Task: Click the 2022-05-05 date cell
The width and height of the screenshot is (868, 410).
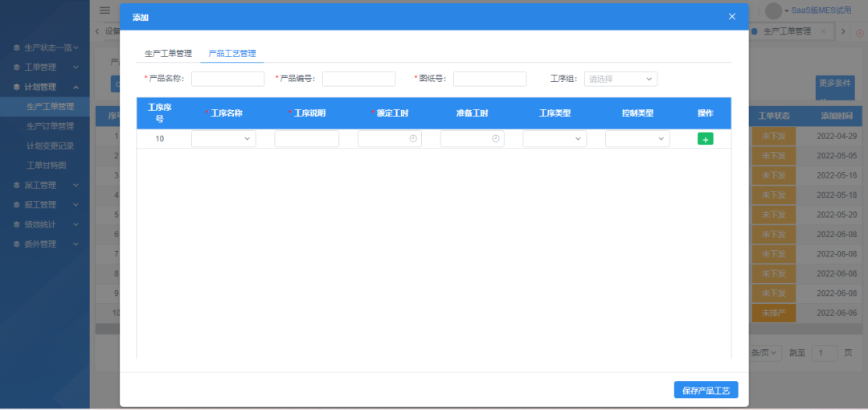Action: (837, 156)
